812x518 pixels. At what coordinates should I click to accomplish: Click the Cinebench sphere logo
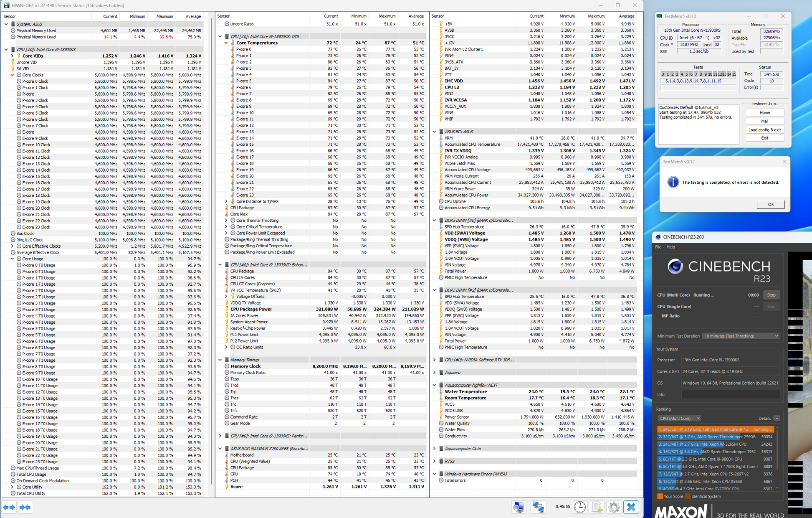tap(675, 267)
